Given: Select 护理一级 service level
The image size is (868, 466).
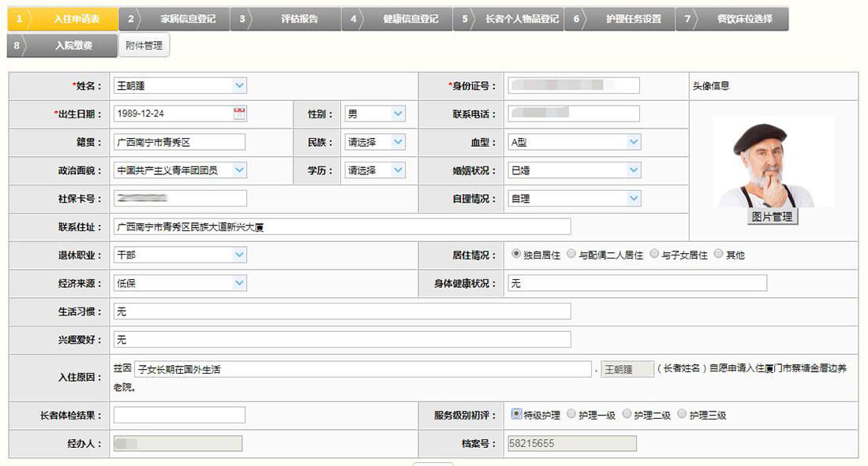Looking at the screenshot, I should [x=571, y=415].
